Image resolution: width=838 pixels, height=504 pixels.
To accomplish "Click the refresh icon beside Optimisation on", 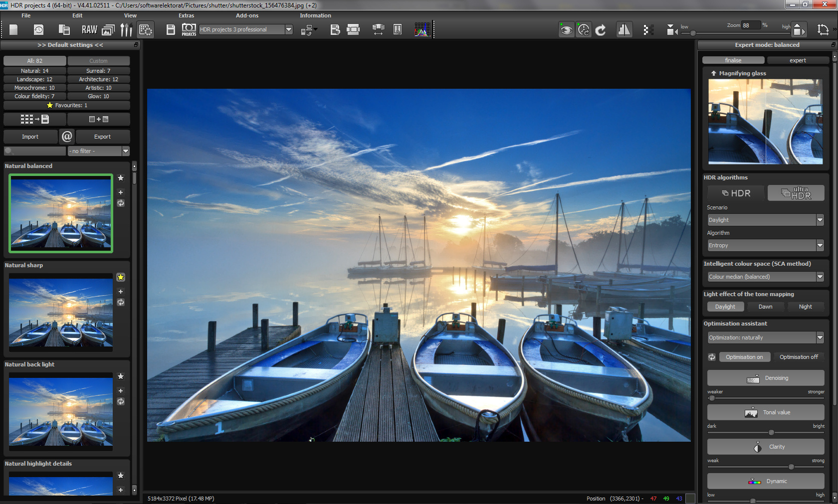I will (x=712, y=357).
